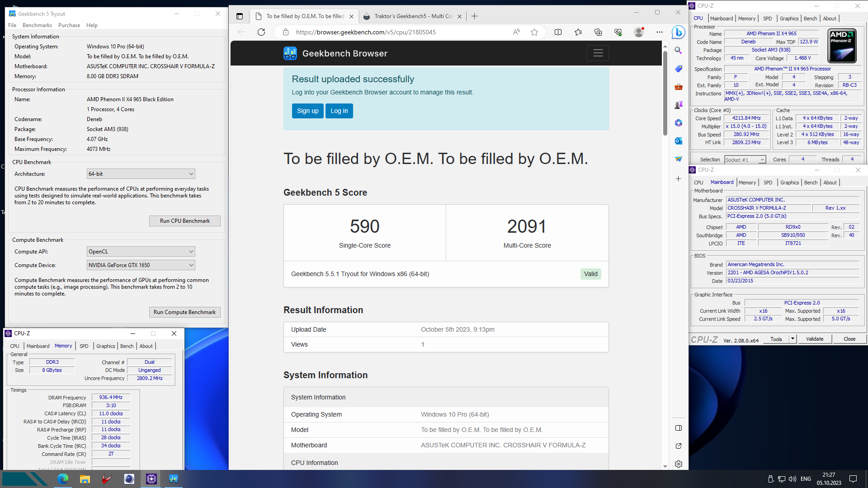
Task: Click add sidebar app plus icon
Action: click(x=678, y=179)
